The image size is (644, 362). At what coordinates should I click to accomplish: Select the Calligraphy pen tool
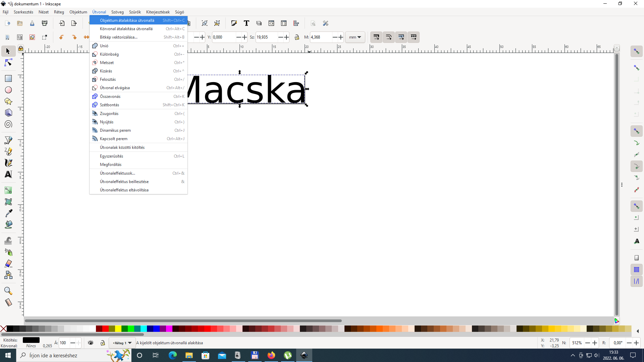point(8,163)
